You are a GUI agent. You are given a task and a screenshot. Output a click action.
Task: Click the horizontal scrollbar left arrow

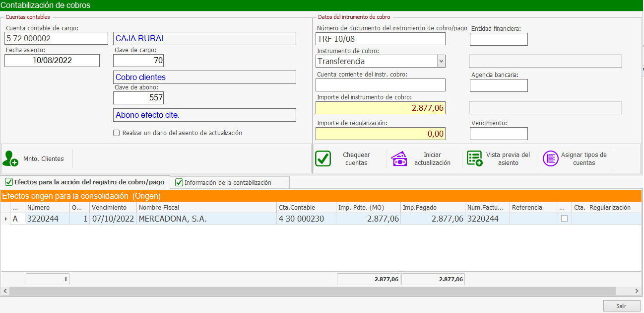[x=5, y=291]
